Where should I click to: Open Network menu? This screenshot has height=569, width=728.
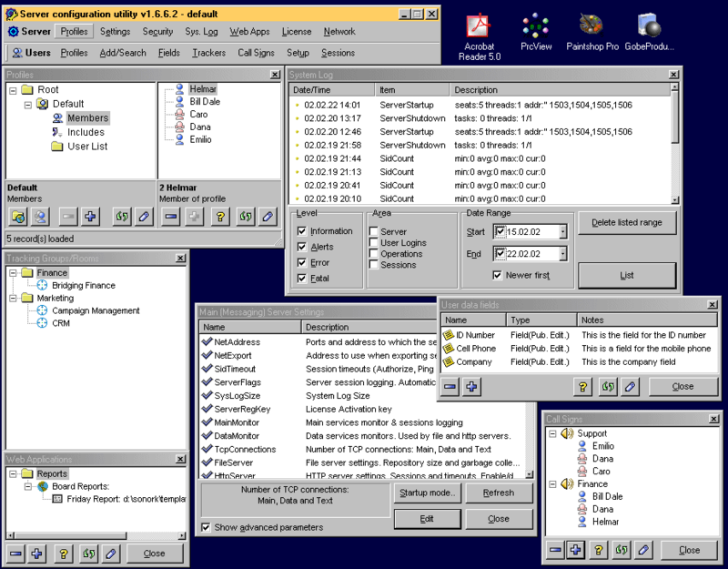[x=339, y=32]
